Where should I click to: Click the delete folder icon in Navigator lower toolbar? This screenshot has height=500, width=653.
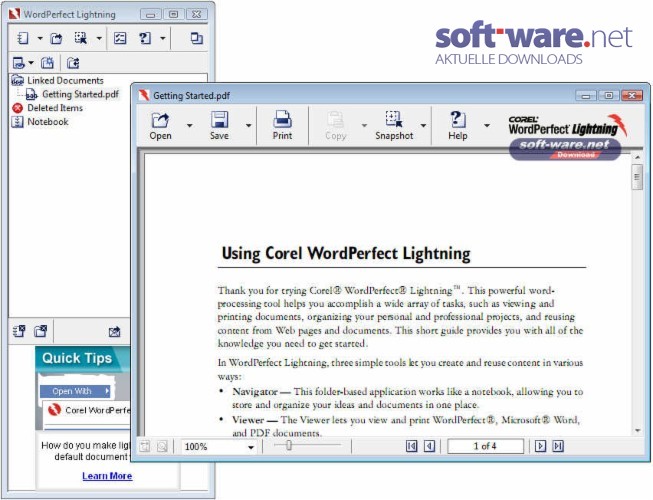coord(41,331)
